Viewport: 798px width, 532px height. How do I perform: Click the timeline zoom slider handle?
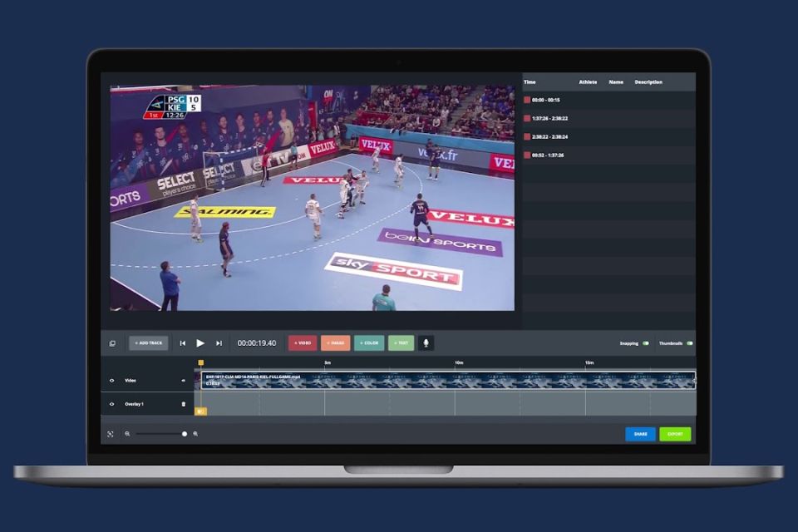coord(185,434)
